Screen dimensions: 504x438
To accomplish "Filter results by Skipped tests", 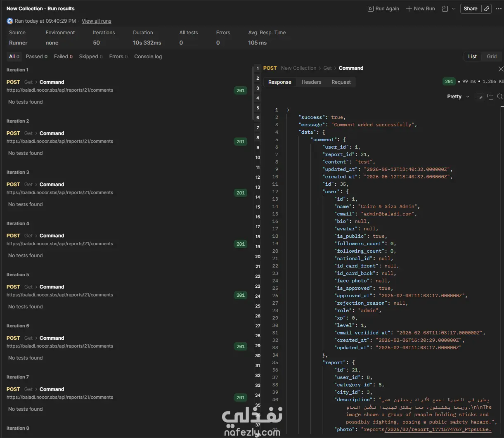I will tap(91, 57).
